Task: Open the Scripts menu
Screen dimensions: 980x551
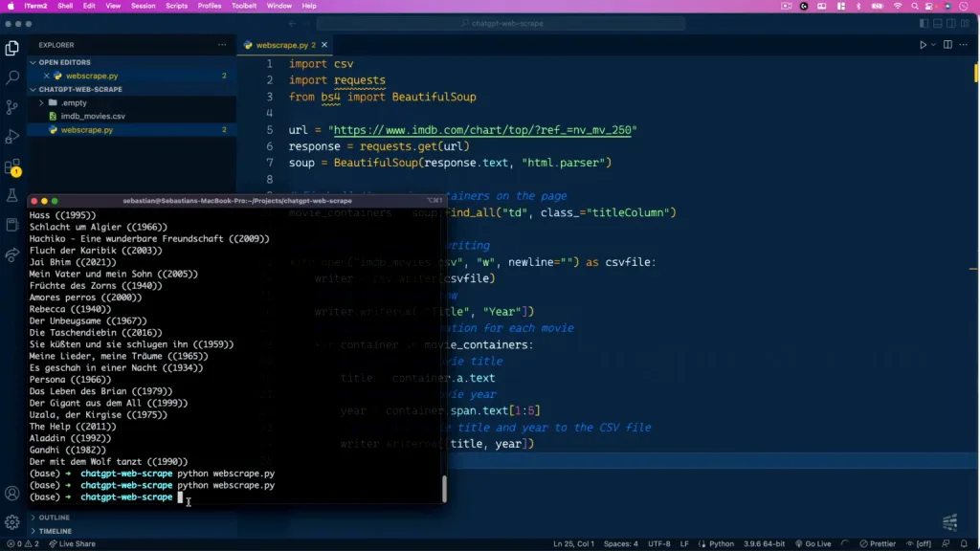Action: tap(176, 6)
